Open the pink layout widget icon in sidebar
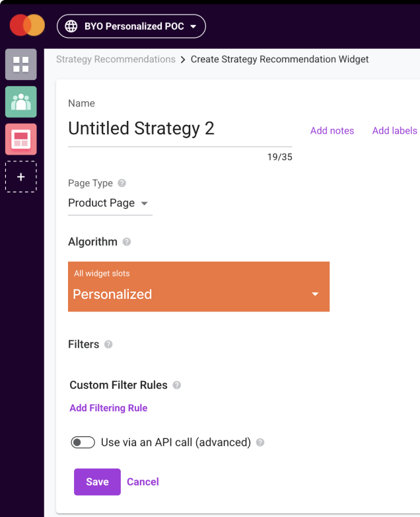420x517 pixels. [x=20, y=139]
